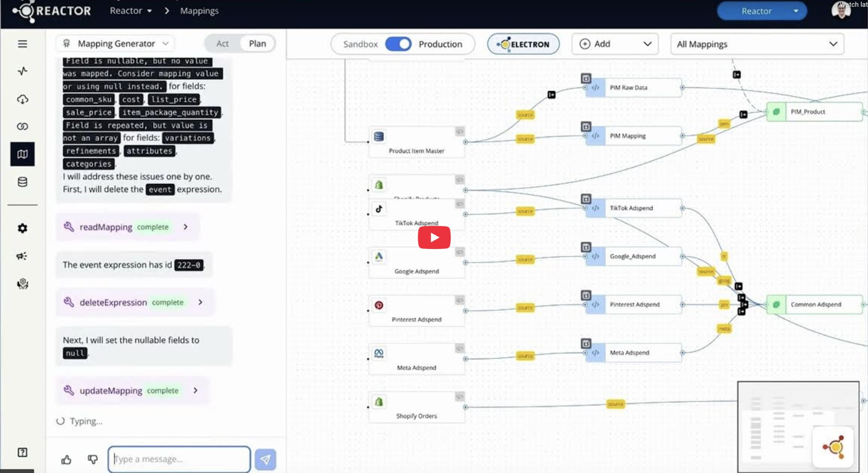Open the blue Reactor workspace dropdown
This screenshot has height=473, width=868.
pyautogui.click(x=762, y=11)
